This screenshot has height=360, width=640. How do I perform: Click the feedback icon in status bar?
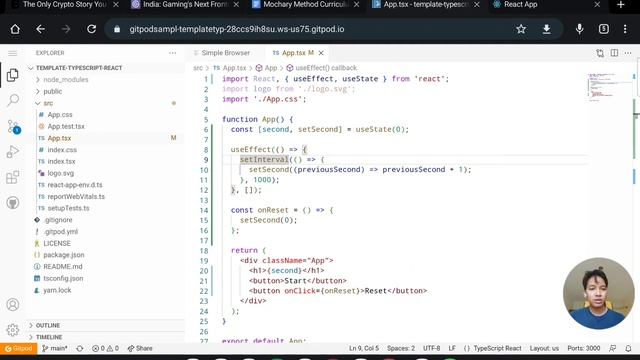pos(613,349)
